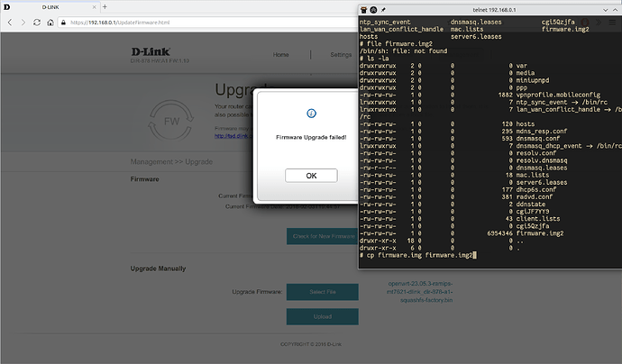Open a new browser tab
The image size is (622, 364).
105,6
